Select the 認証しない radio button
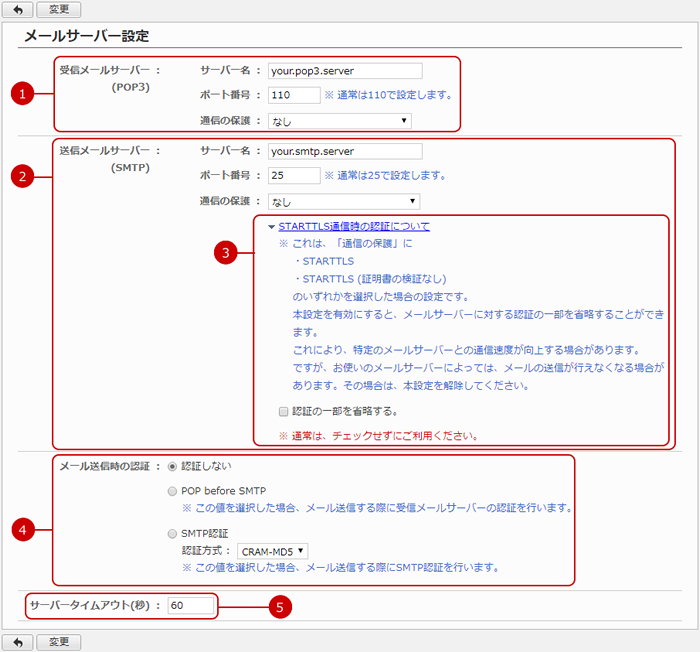Viewport: 700px width, 652px height. (x=175, y=466)
